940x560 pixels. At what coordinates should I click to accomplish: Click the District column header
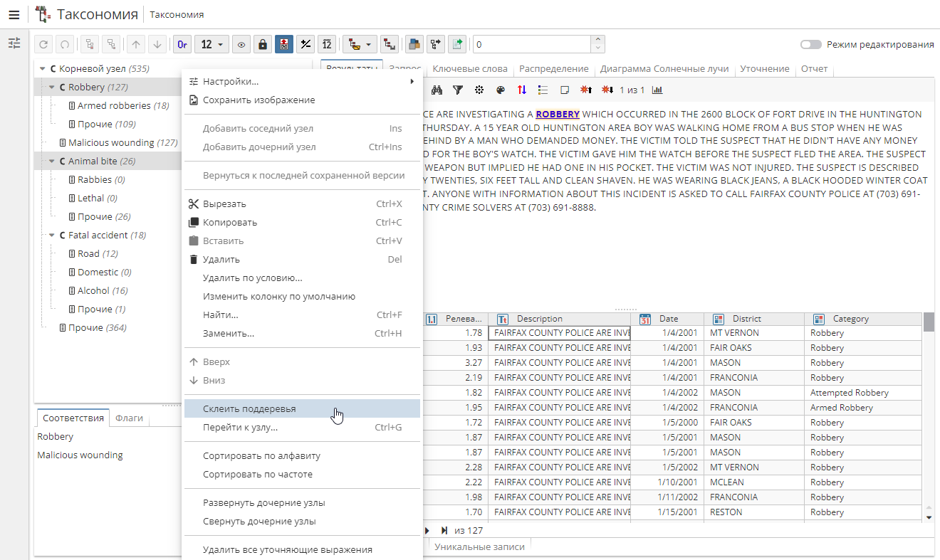(x=754, y=319)
